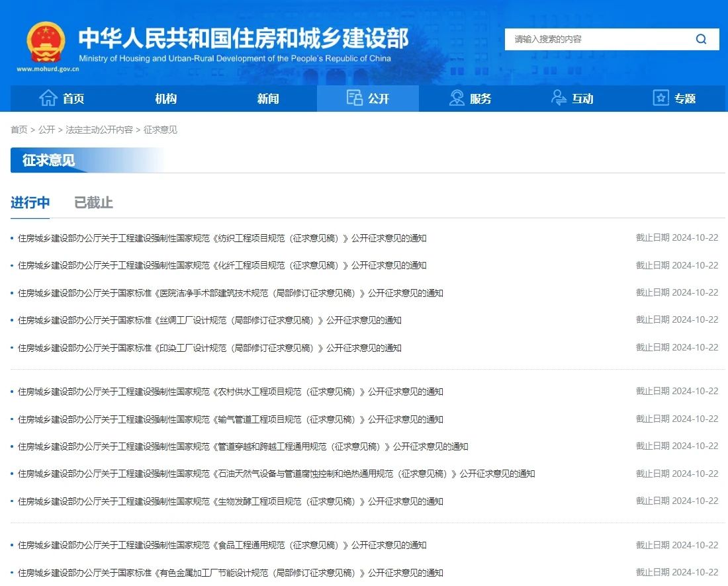Click the search magnifier icon
728x586 pixels.
pyautogui.click(x=701, y=39)
